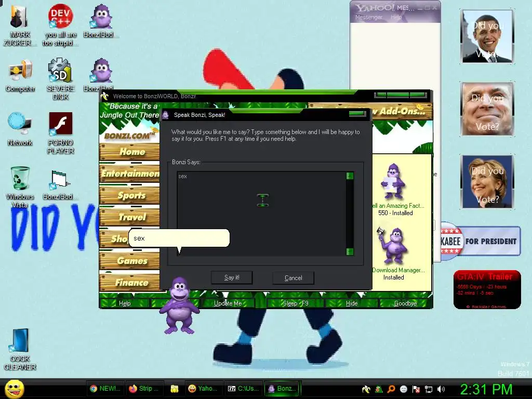Click the BONZI.COM logo
532x399 pixels.
pyautogui.click(x=129, y=136)
